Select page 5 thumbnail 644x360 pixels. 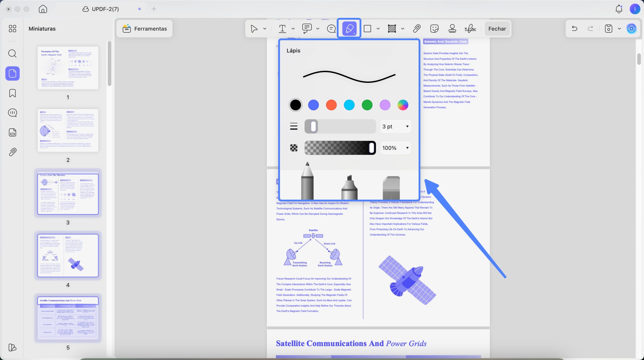(x=68, y=318)
